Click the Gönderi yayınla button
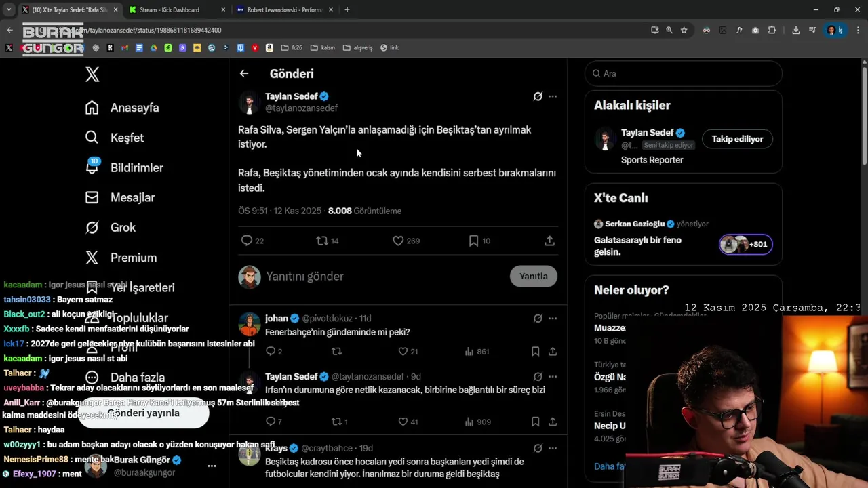Viewport: 868px width, 488px height. (143, 413)
